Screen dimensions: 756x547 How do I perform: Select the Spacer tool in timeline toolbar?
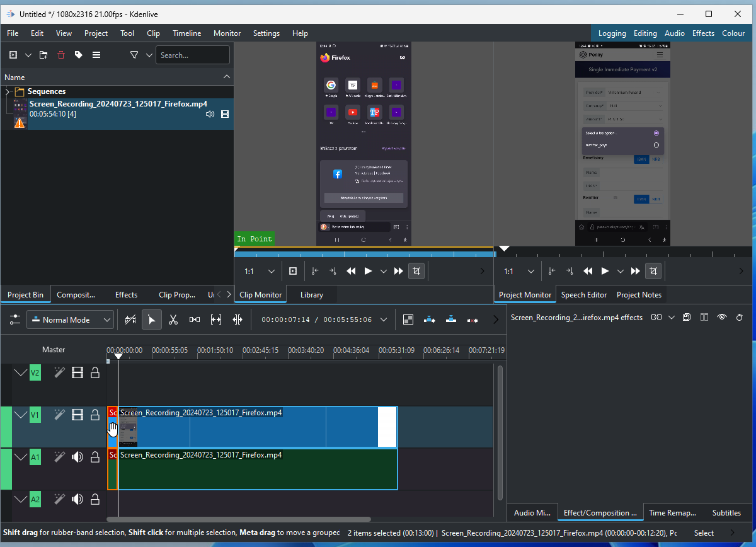(x=195, y=320)
